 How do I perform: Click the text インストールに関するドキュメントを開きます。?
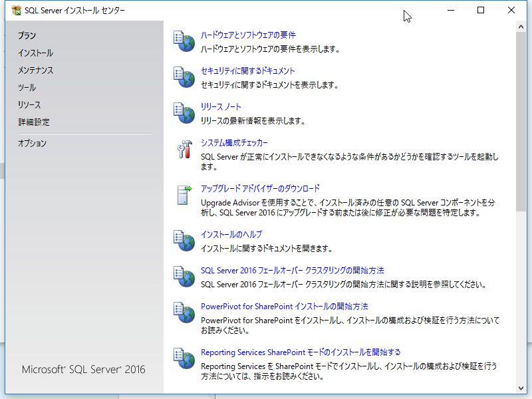point(267,249)
